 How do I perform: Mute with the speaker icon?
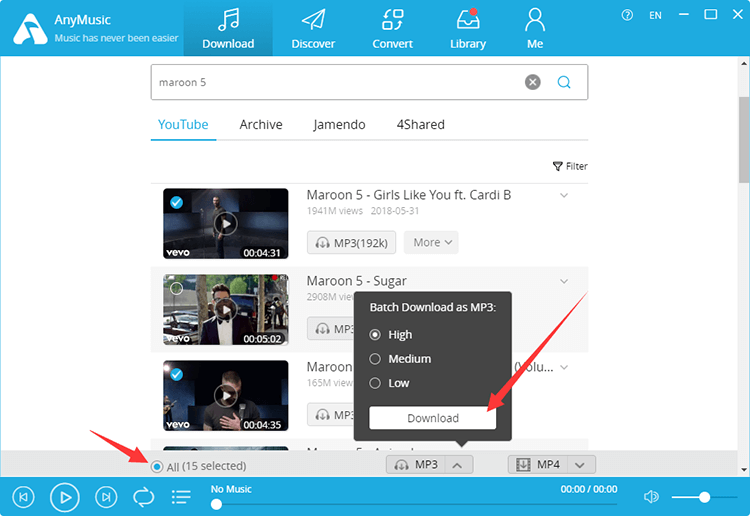pyautogui.click(x=651, y=497)
